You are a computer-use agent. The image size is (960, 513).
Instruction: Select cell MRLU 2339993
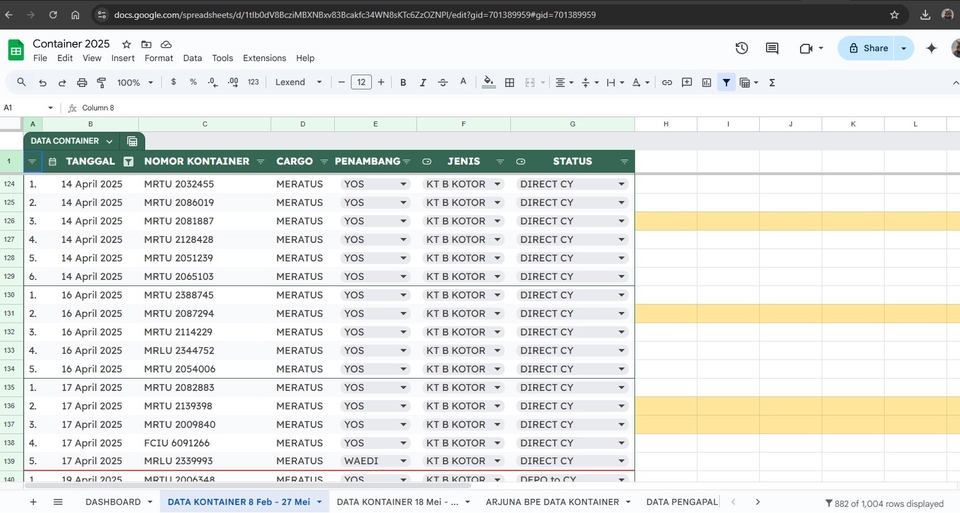pos(204,461)
